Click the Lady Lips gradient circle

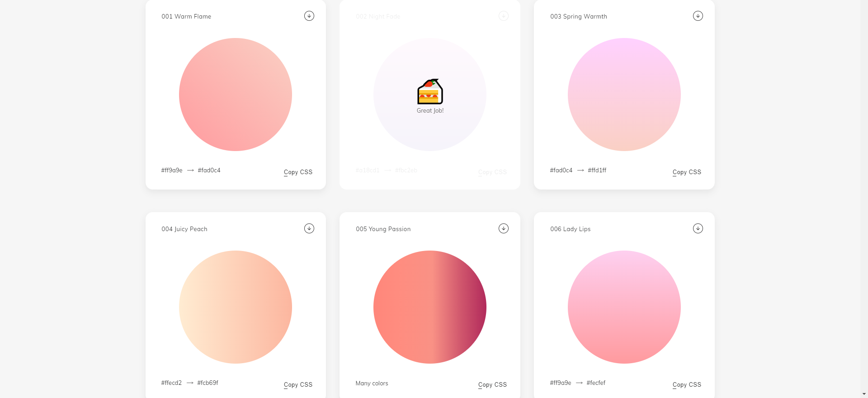click(624, 307)
